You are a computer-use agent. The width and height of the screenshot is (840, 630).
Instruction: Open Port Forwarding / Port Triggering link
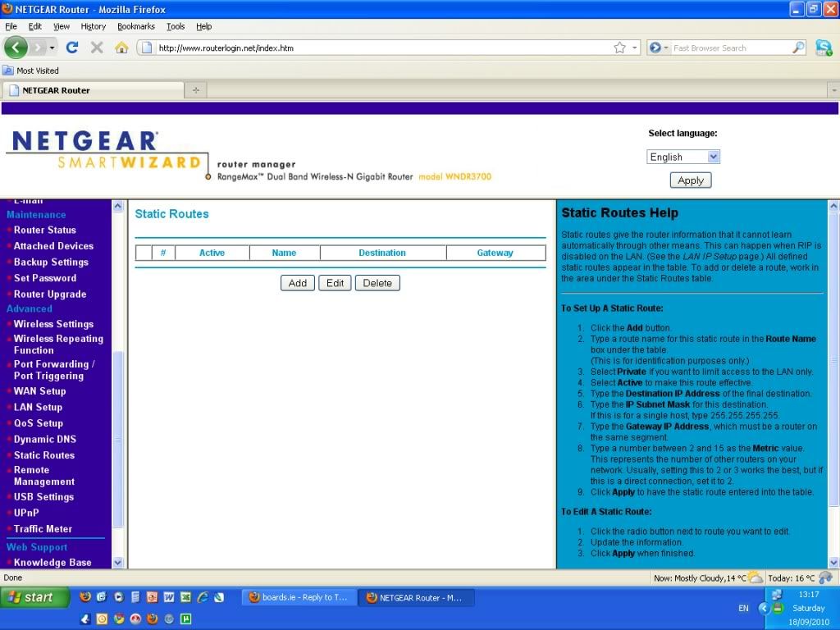tap(54, 370)
